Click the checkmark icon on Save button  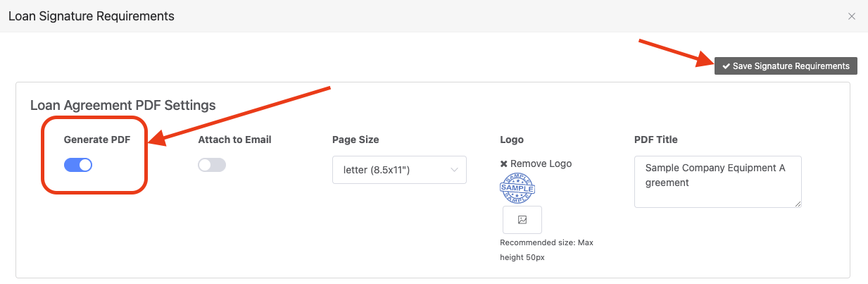point(726,66)
